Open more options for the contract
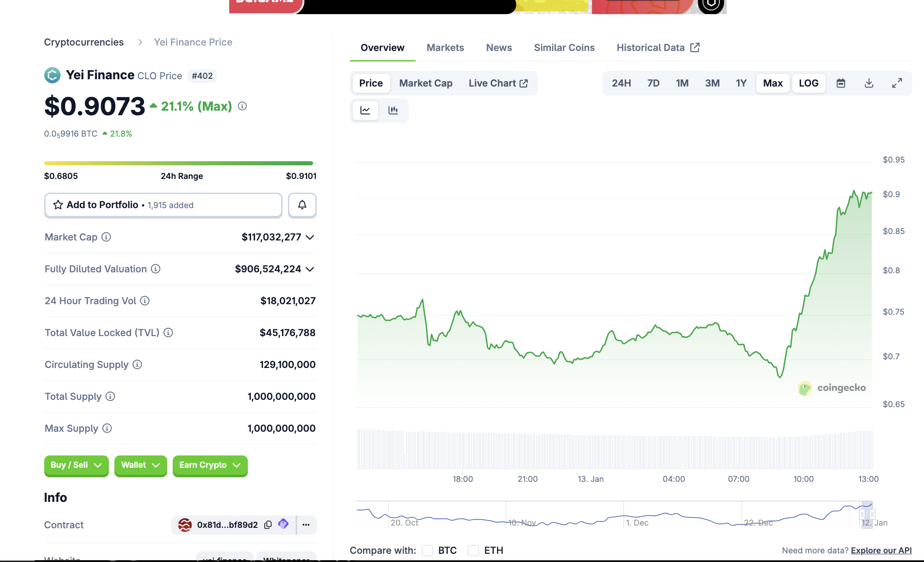 coord(306,525)
